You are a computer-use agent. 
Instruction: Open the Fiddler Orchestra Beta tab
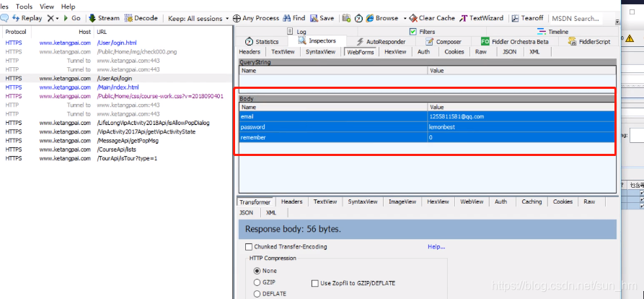[x=515, y=42]
